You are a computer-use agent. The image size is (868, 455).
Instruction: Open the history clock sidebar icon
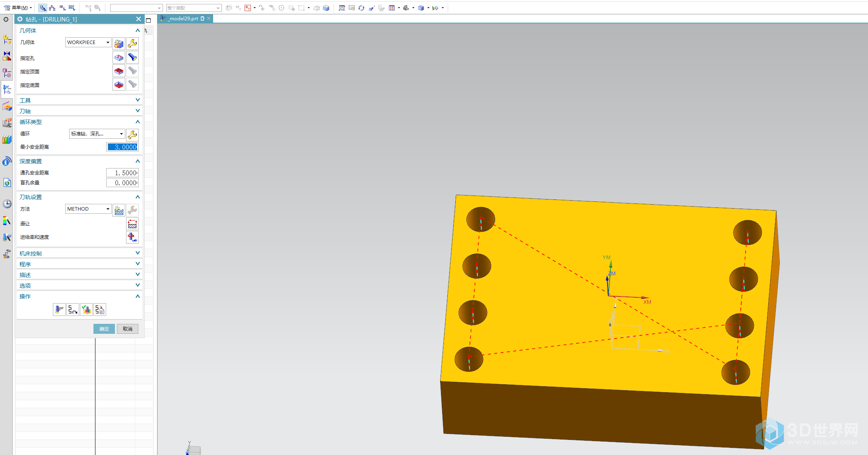coord(7,204)
